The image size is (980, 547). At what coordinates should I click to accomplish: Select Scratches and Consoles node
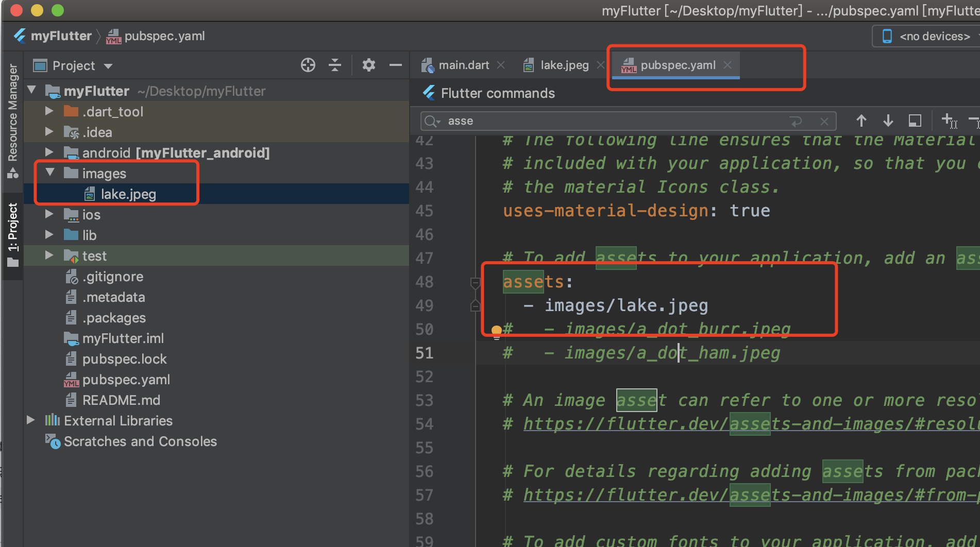click(140, 441)
